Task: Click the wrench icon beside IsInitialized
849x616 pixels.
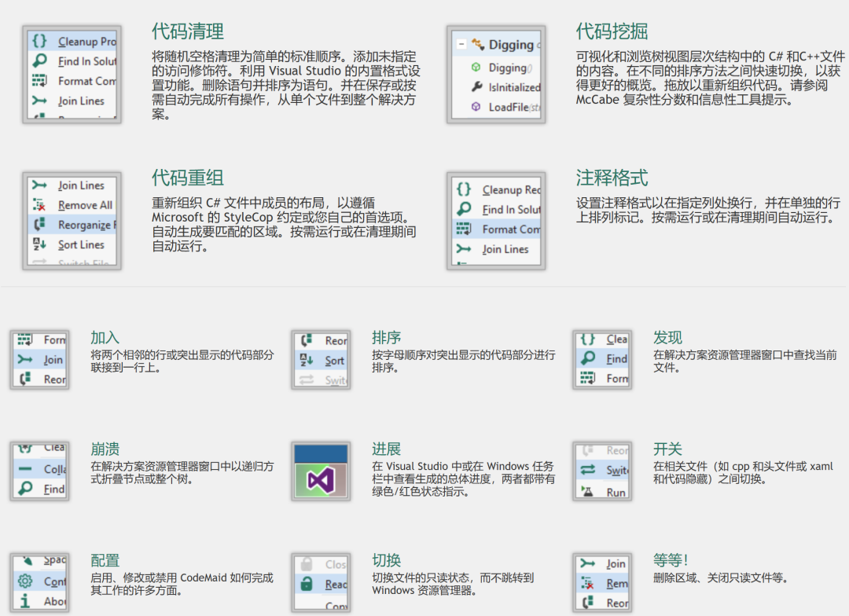Action: 476,86
